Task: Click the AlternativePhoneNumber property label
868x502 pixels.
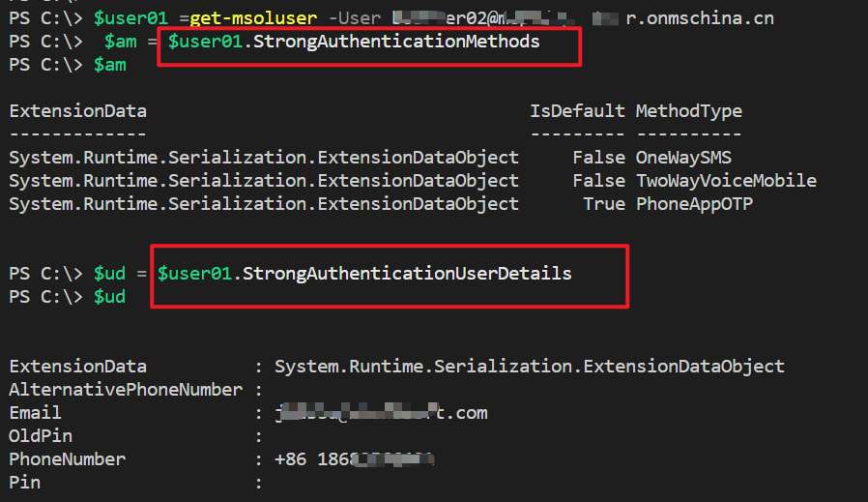Action: pos(126,390)
